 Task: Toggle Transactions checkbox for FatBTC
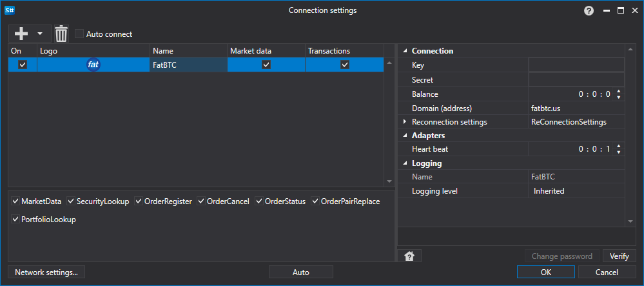[x=345, y=65]
